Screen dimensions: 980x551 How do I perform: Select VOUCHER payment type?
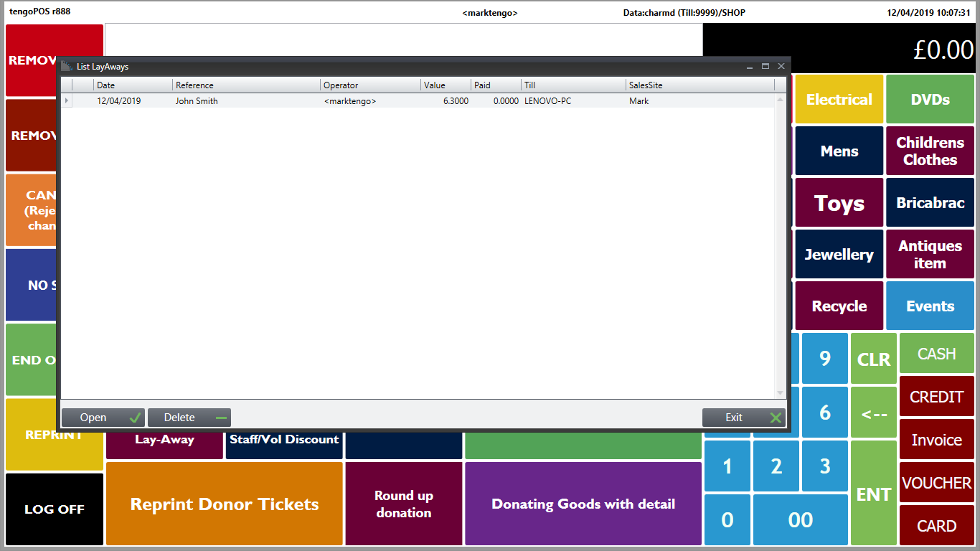[x=936, y=483]
